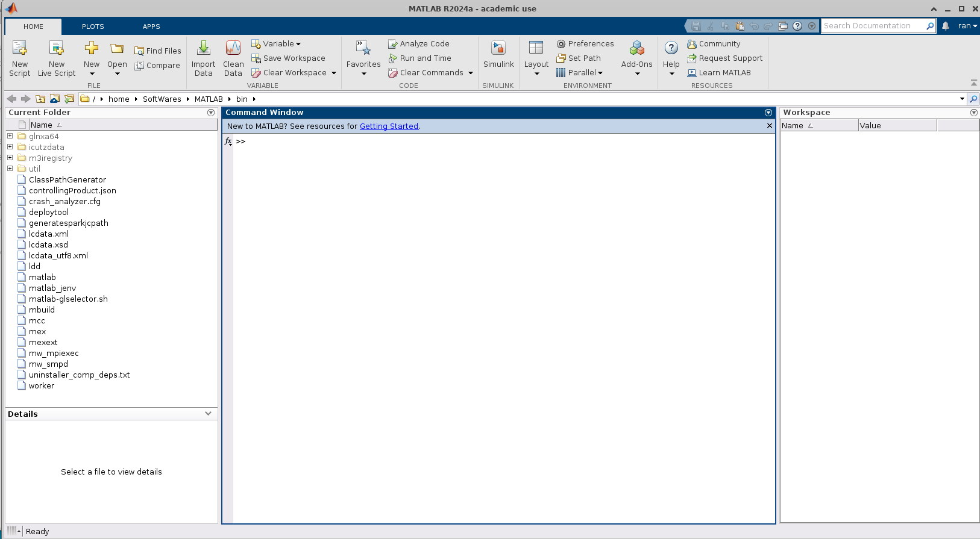Viewport: 980px width, 539px height.
Task: Click Set Path
Action: (x=578, y=58)
